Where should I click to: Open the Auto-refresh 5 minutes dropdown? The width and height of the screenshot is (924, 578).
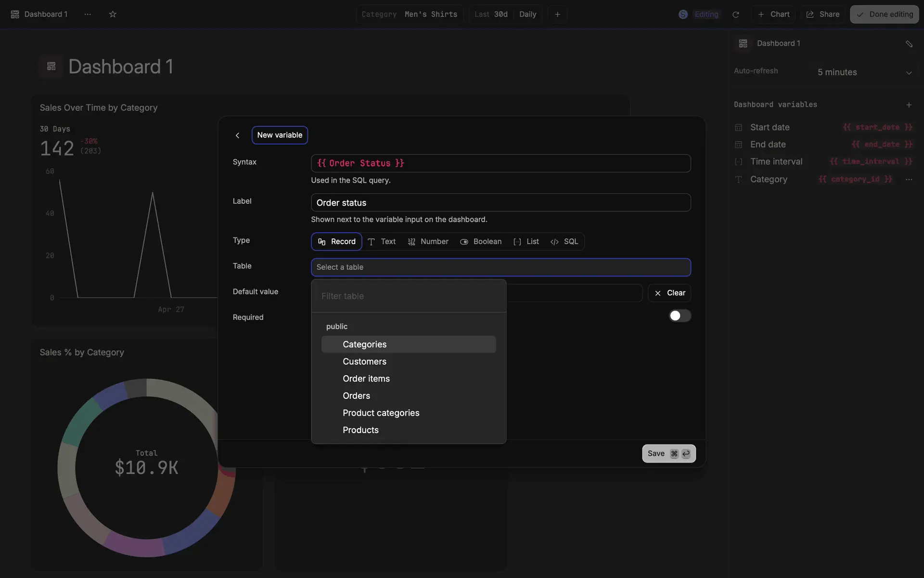(x=864, y=72)
